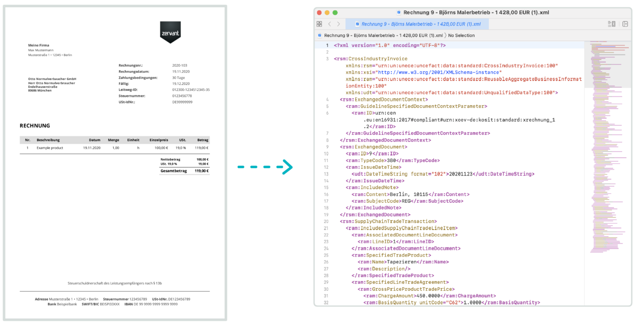The width and height of the screenshot is (644, 326).
Task: Close the XML editor window
Action: coord(319,13)
